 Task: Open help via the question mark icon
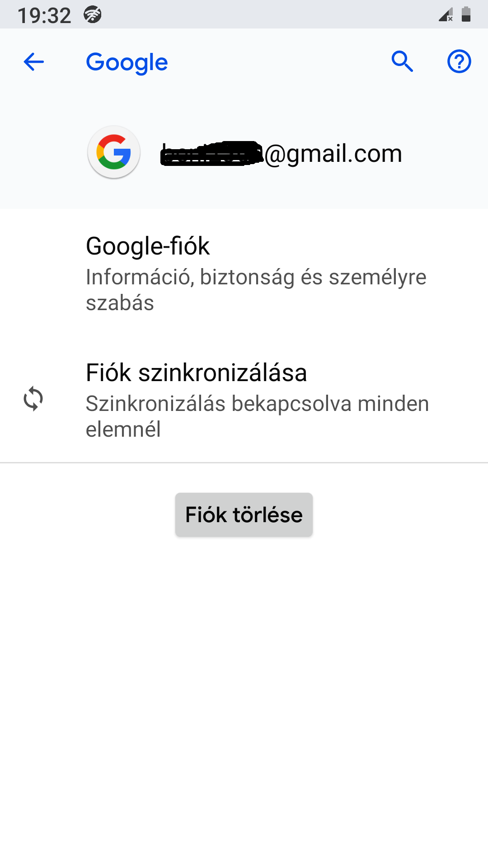459,61
